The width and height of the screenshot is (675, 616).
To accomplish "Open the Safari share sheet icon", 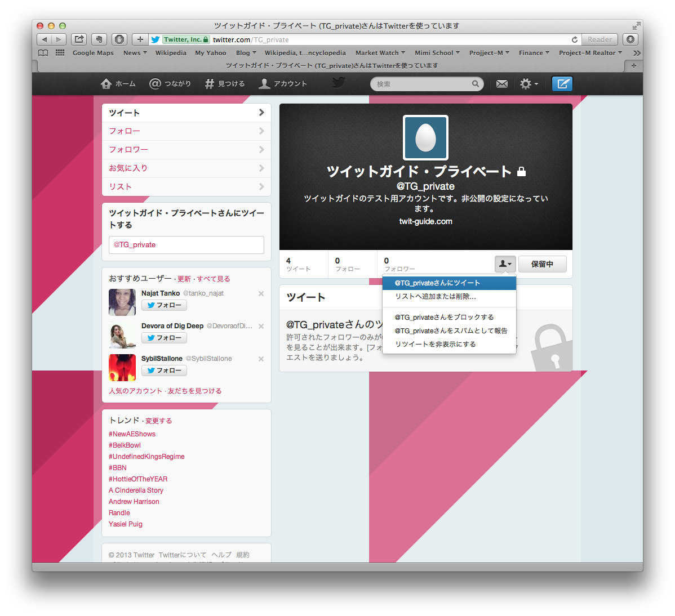I will 79,39.
